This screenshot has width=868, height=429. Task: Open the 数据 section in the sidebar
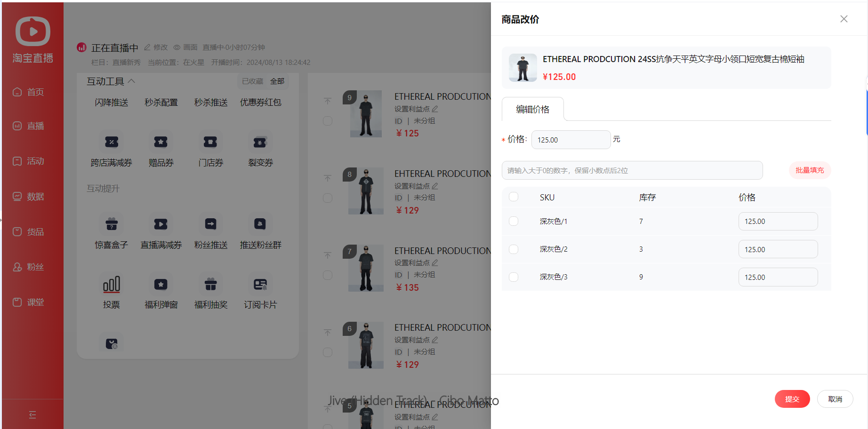pos(29,197)
